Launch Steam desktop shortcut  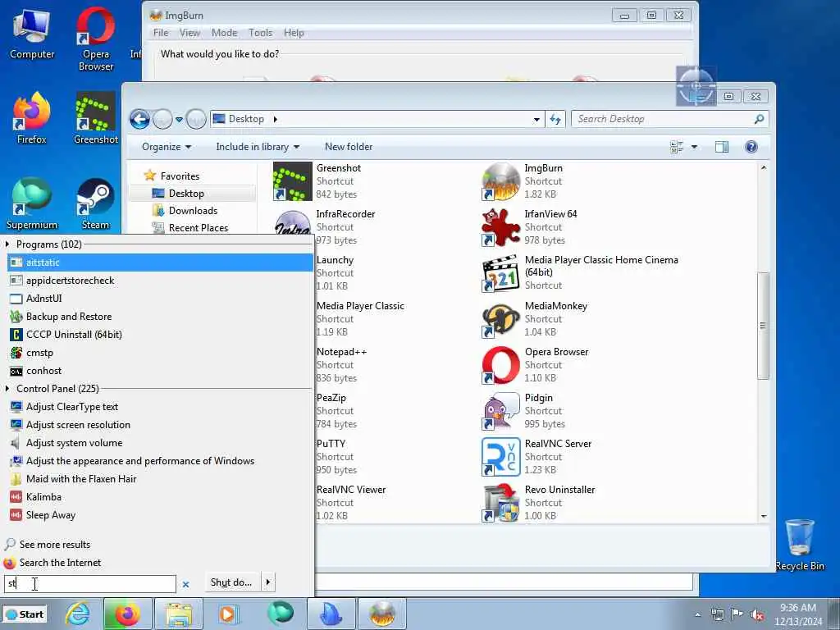(95, 204)
